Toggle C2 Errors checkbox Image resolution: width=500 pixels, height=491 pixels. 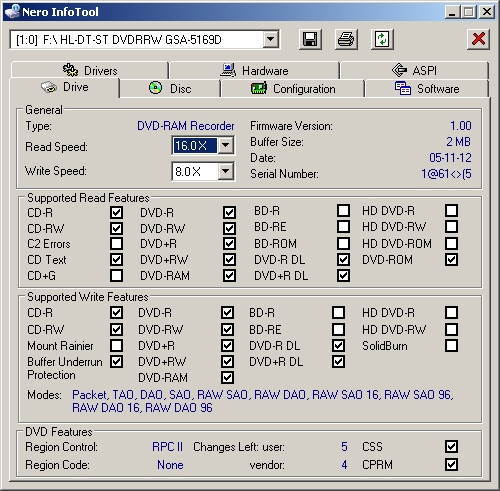point(116,243)
